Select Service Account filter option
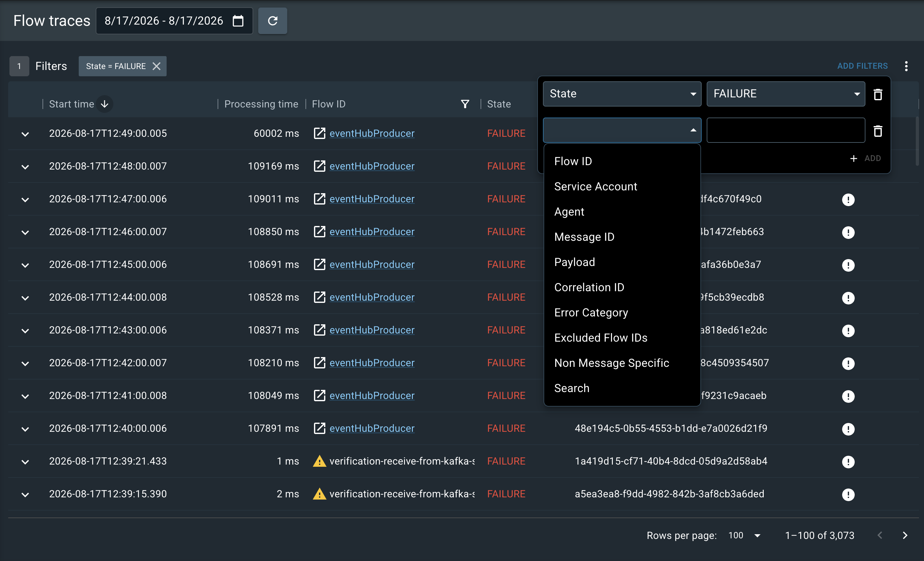Image resolution: width=924 pixels, height=561 pixels. pos(622,187)
